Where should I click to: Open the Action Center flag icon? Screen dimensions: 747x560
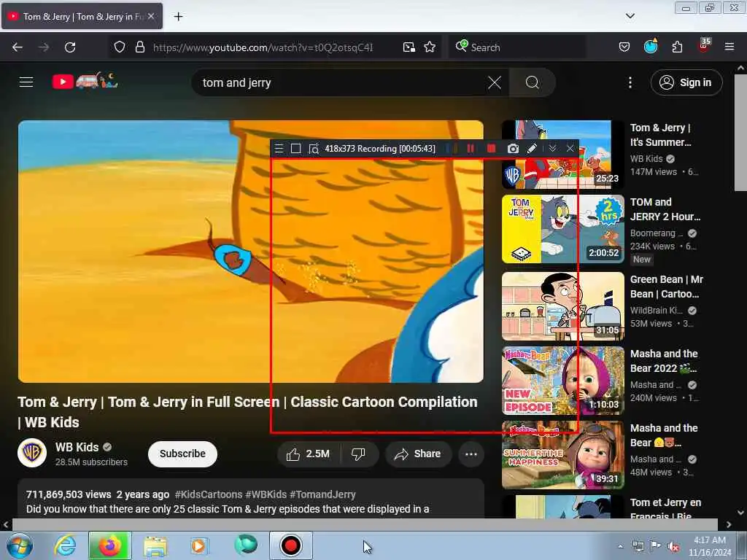click(656, 546)
